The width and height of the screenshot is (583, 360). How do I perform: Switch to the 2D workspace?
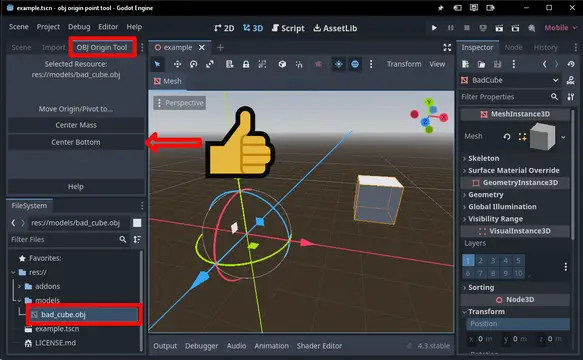pos(224,28)
